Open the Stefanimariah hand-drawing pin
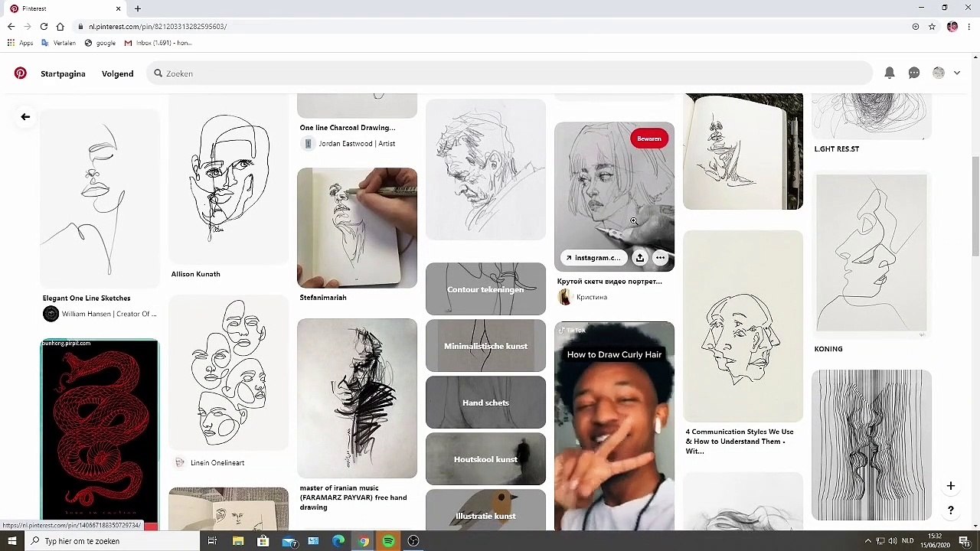The image size is (980, 551). pos(357,228)
